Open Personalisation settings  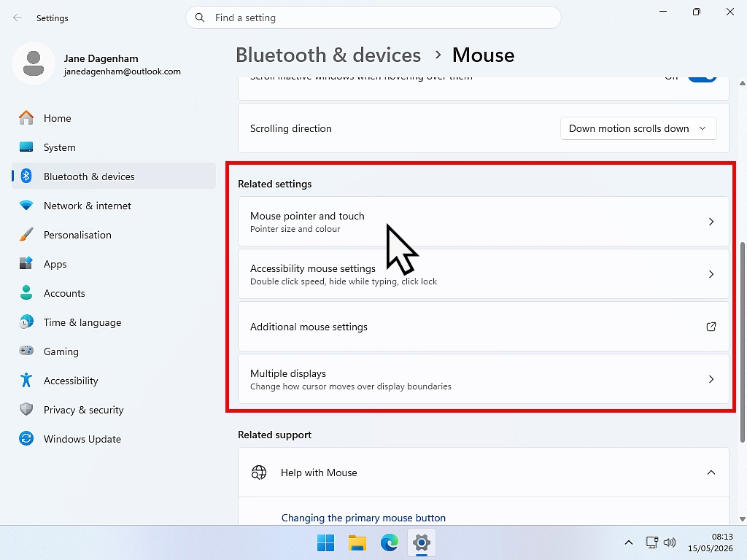pos(113,234)
